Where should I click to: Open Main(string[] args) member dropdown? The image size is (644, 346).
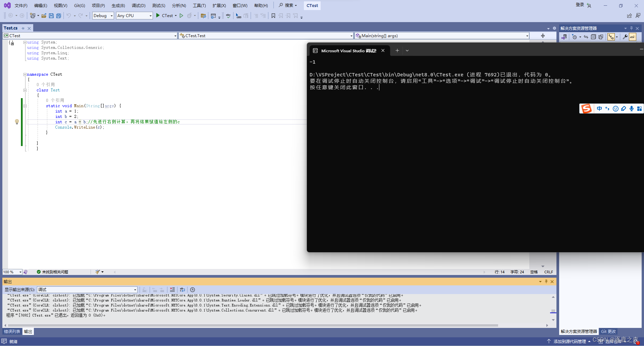(442, 36)
